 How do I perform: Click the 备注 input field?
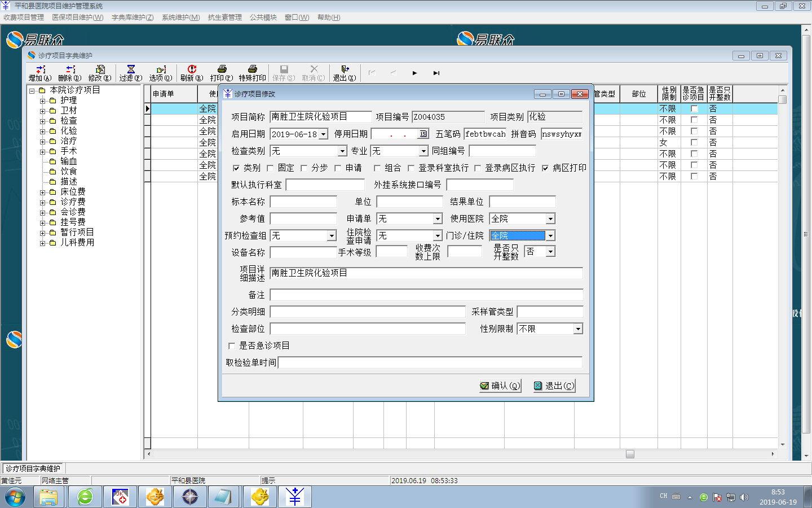426,295
